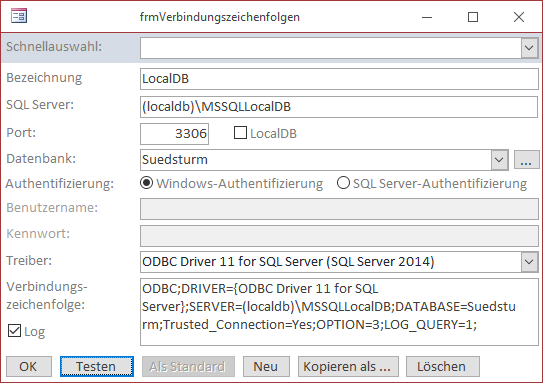Select the Port field showing 3306
Viewport: 543px width, 383px height.
(x=174, y=134)
